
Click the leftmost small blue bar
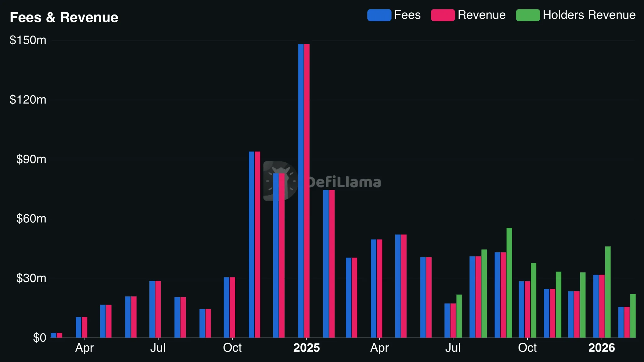pyautogui.click(x=53, y=335)
